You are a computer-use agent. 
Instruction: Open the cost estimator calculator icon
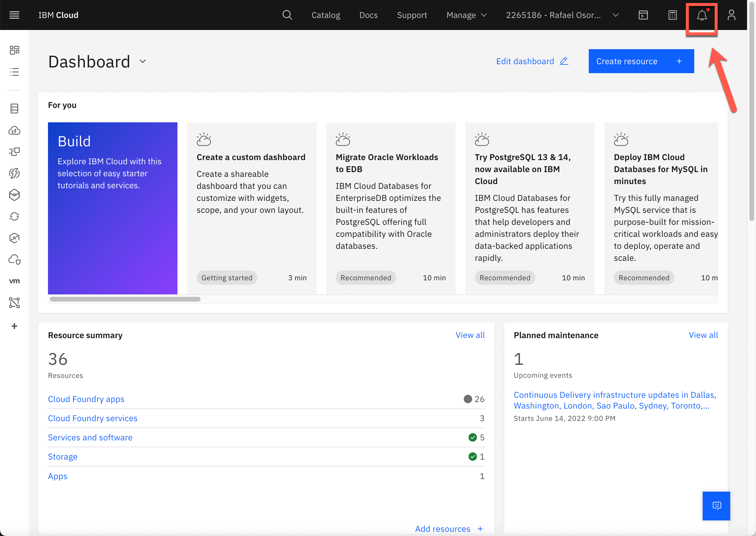(x=672, y=15)
